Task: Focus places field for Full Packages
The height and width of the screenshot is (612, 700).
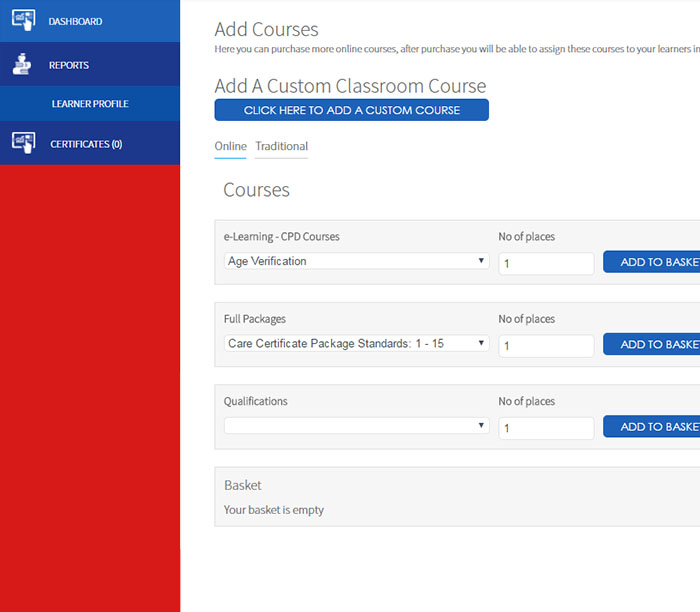Action: pyautogui.click(x=546, y=346)
